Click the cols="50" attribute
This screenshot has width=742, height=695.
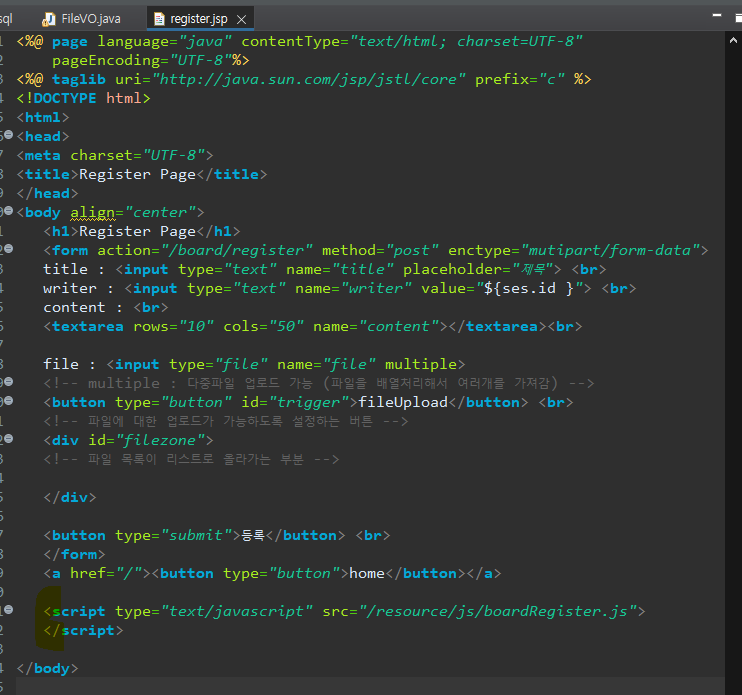coord(264,326)
